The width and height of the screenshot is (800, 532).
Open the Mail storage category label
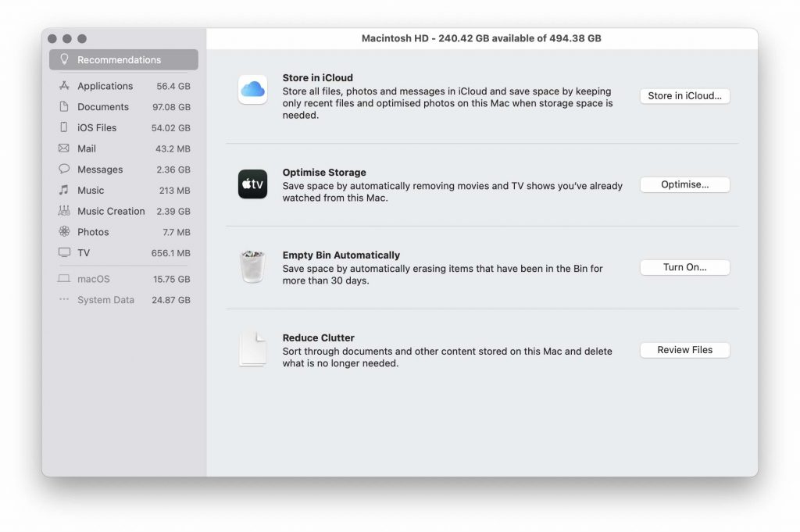[x=87, y=149]
